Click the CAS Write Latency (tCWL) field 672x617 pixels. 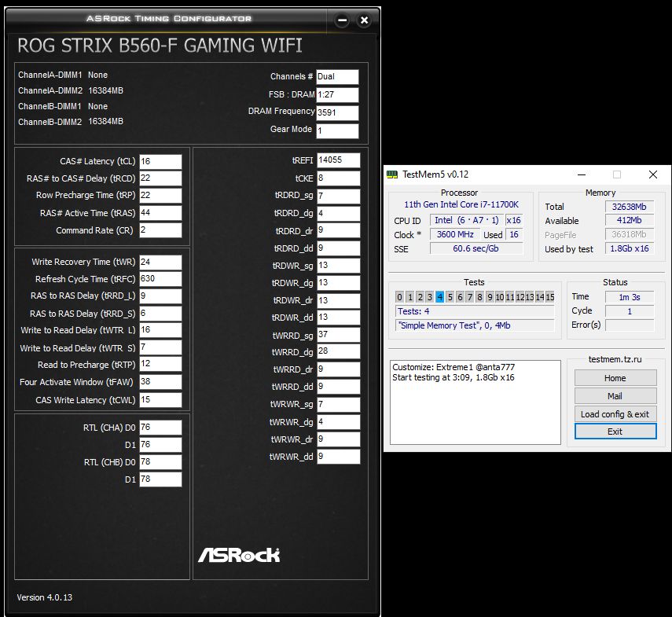pos(160,400)
